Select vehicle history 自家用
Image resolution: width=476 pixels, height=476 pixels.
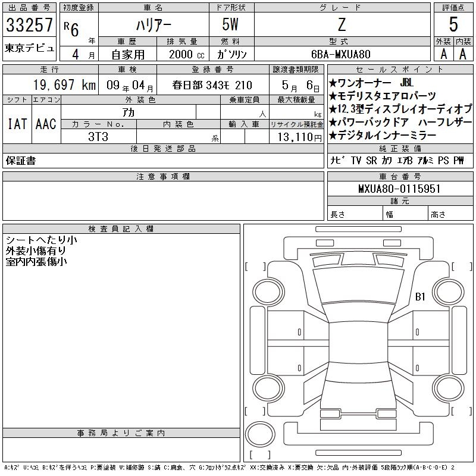pyautogui.click(x=128, y=55)
